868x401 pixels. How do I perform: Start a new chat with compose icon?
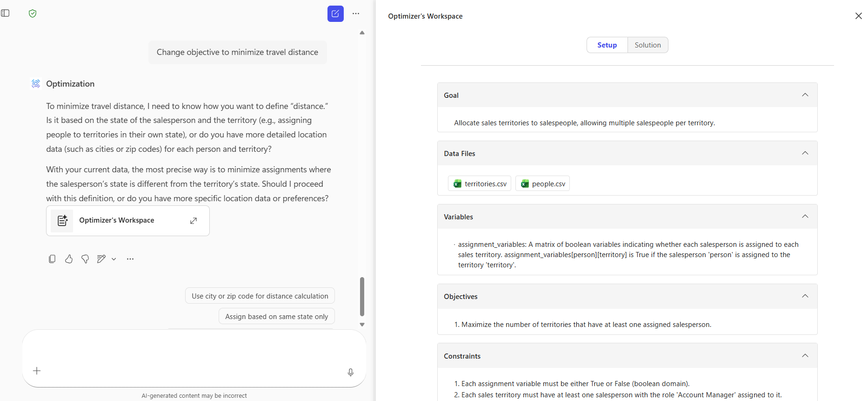tap(335, 14)
